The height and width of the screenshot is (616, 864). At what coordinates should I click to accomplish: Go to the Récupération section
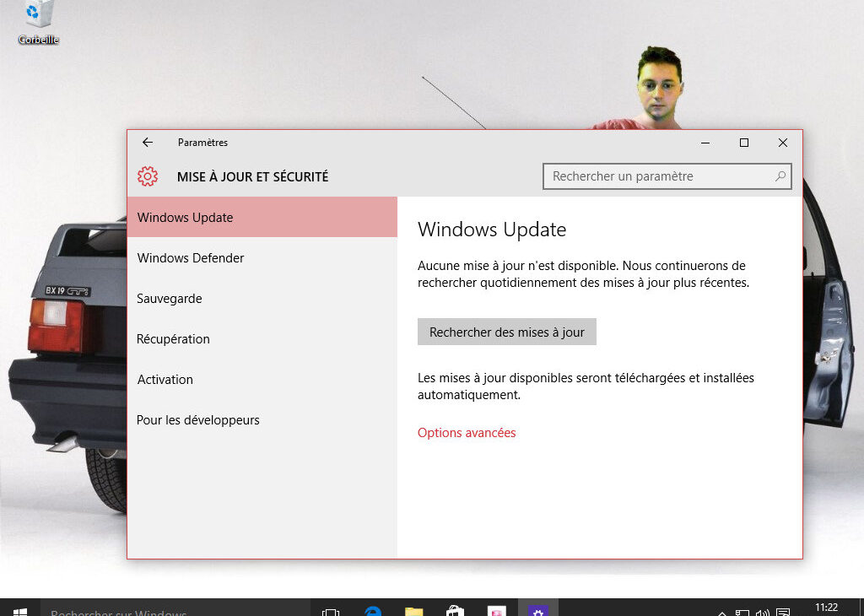pos(173,339)
